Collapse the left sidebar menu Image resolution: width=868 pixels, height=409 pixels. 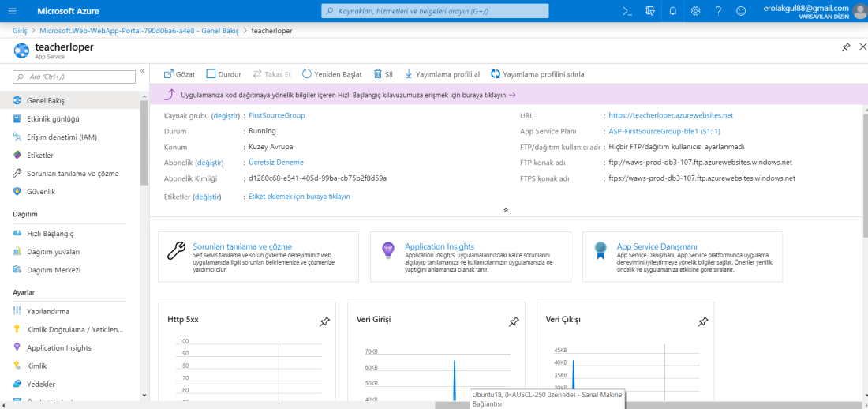pyautogui.click(x=143, y=71)
